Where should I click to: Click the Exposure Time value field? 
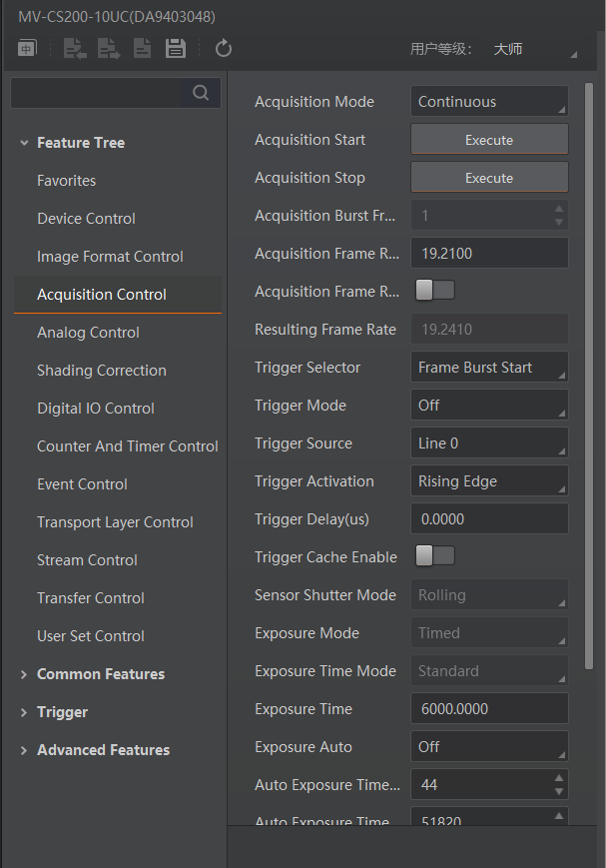(x=489, y=708)
